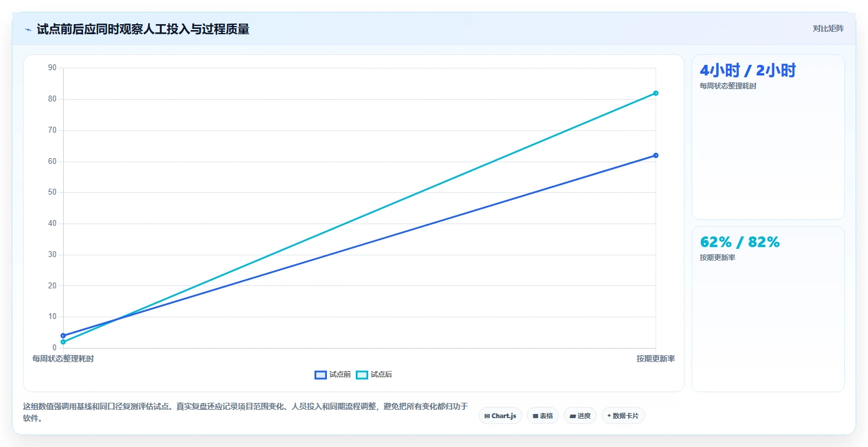Click the 4小时 / 2小时 card value
Viewport: 868px width, 447px height.
748,71
